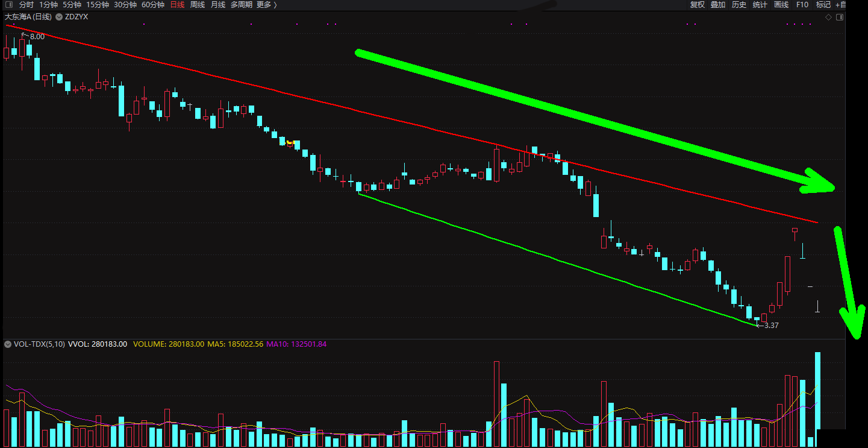Select the 1分钟 period tab

point(48,5)
